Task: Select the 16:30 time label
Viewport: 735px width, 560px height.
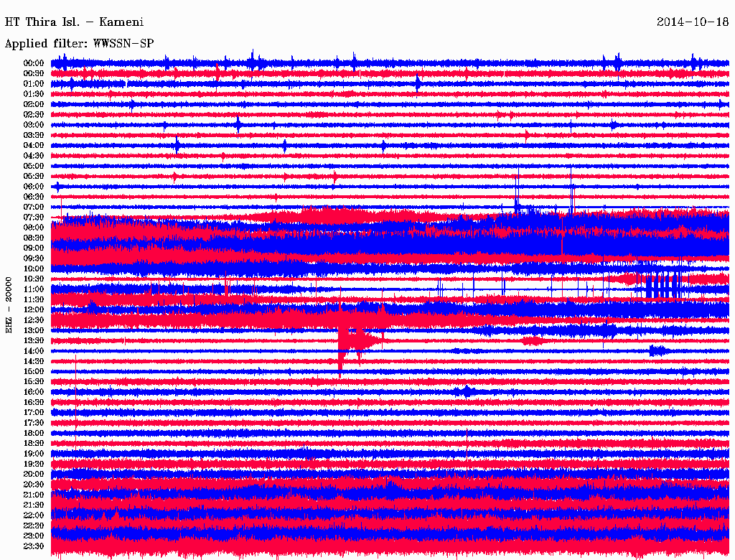Action: coord(34,403)
